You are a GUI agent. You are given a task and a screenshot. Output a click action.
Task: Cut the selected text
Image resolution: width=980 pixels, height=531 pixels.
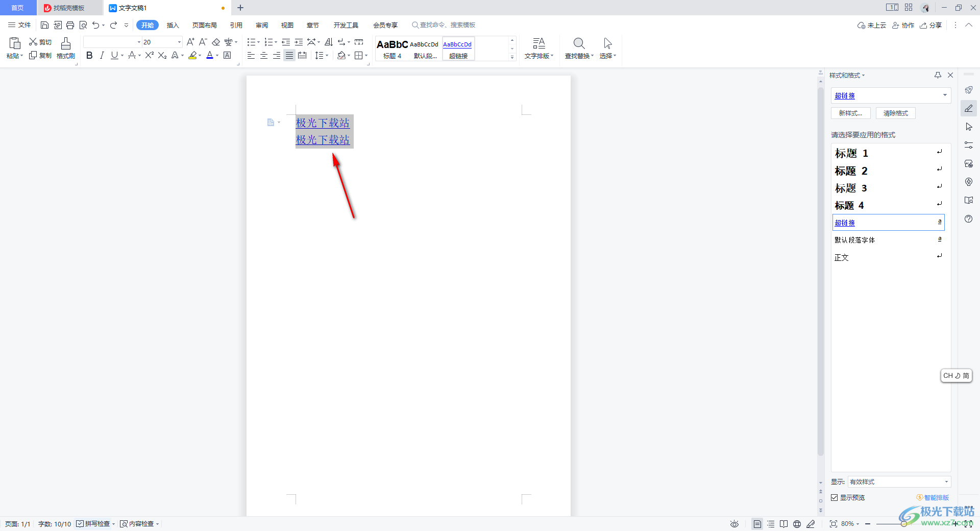click(40, 42)
